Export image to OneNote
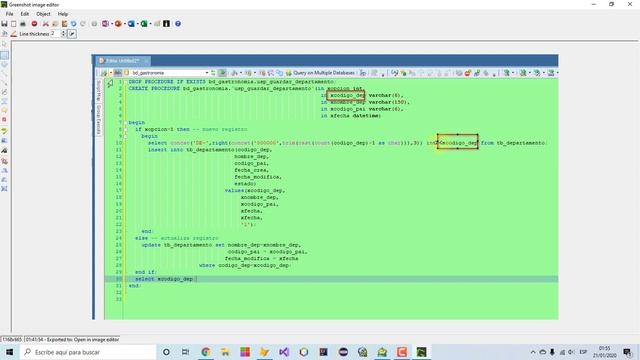640x360 pixels. point(105,24)
